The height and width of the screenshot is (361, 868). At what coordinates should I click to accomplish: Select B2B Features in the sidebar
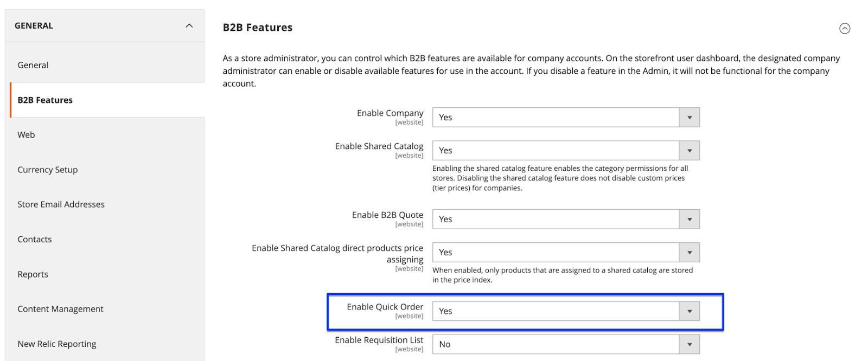pyautogui.click(x=45, y=100)
